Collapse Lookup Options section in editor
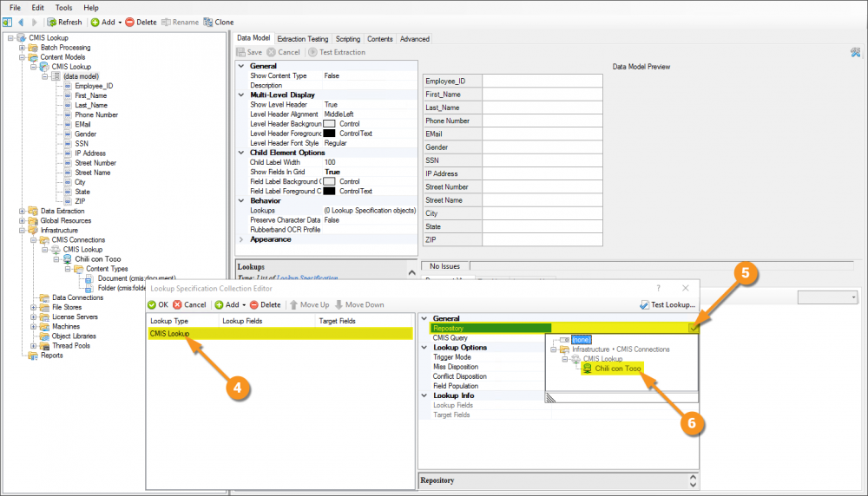This screenshot has height=496, width=868. coord(424,347)
